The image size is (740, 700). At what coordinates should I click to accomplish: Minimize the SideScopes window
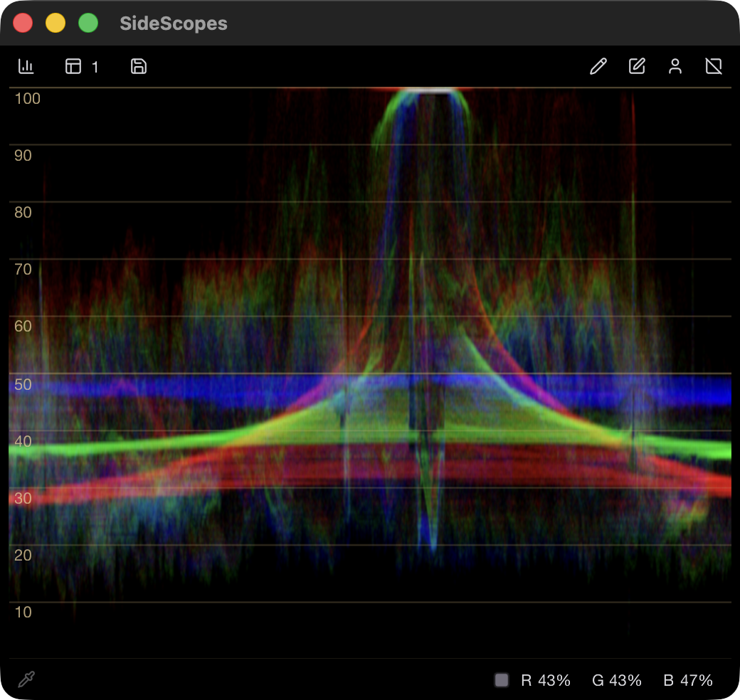55,23
